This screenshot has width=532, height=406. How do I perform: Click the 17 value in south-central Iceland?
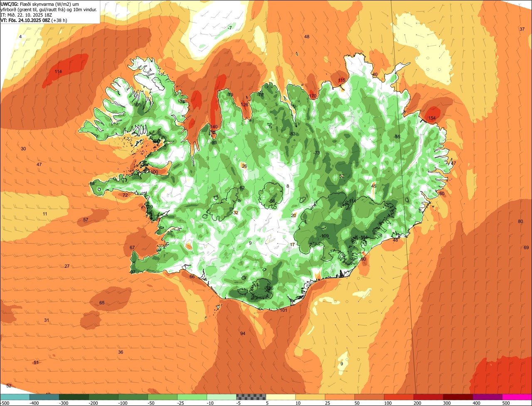pos(292,245)
